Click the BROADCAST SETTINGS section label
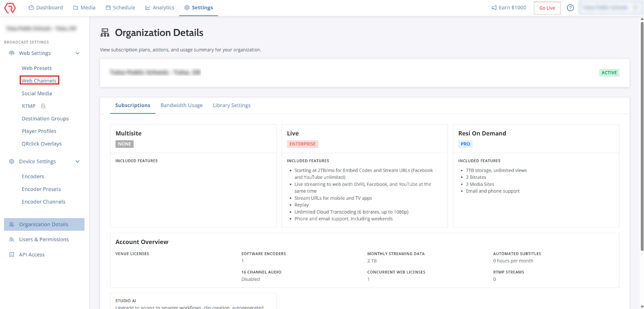The width and height of the screenshot is (644, 309). [x=26, y=42]
